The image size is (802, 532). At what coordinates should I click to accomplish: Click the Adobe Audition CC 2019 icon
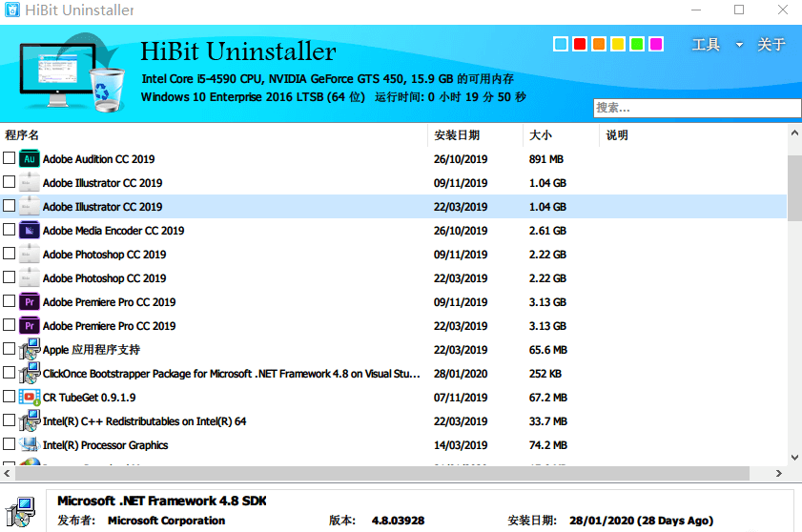30,159
